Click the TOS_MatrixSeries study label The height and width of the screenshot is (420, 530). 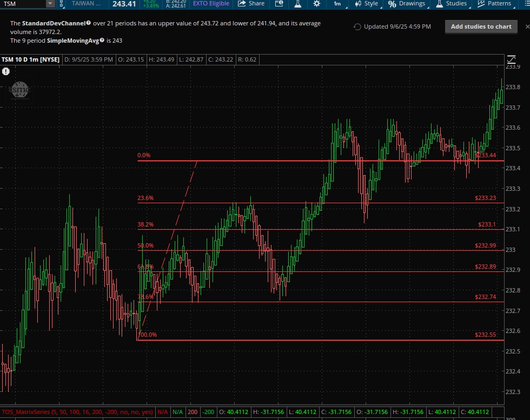[x=77, y=412]
